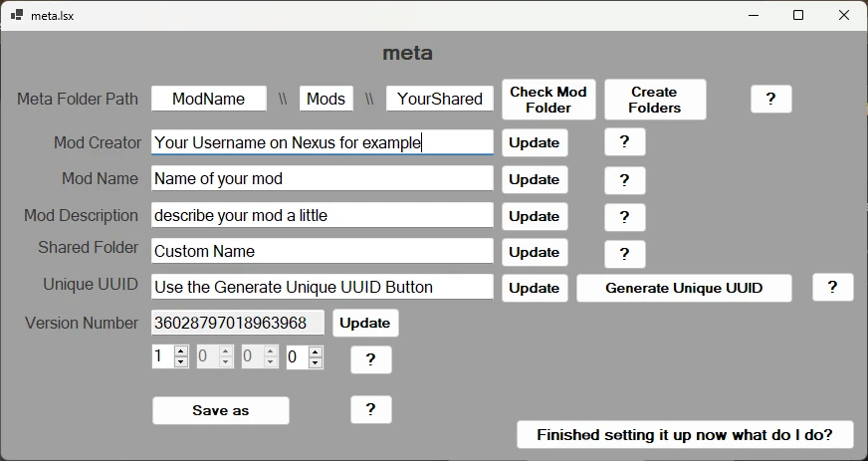Click the help button next to Save as
Image resolution: width=868 pixels, height=461 pixels.
tap(370, 409)
